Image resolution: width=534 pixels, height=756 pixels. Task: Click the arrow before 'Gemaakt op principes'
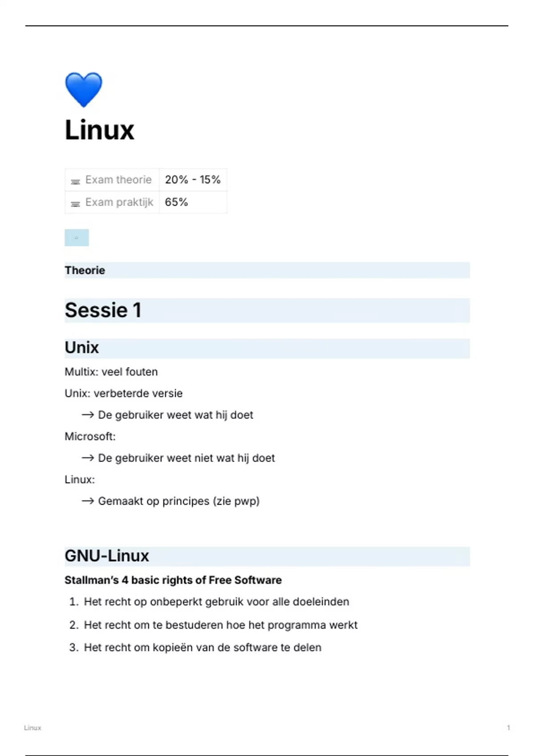tap(88, 501)
